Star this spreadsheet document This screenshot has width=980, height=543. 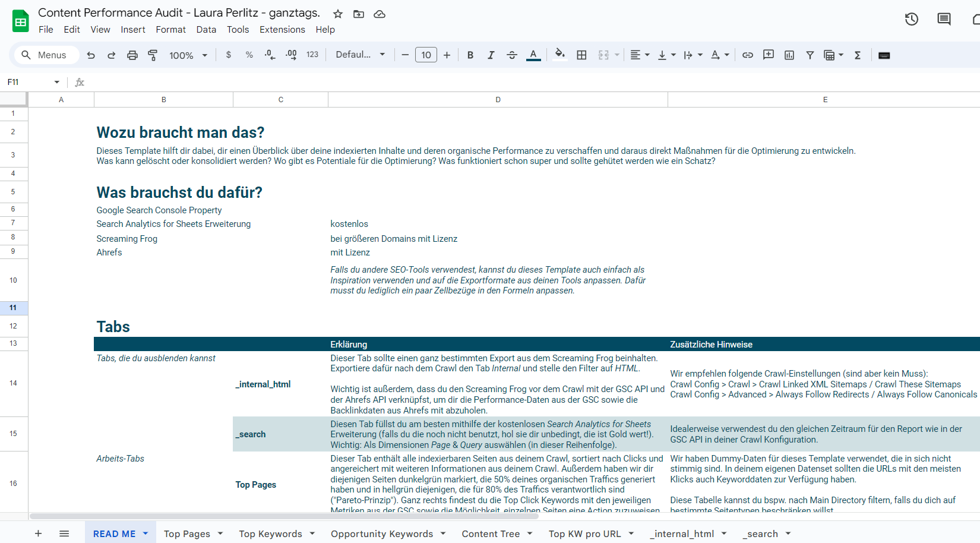(x=338, y=14)
